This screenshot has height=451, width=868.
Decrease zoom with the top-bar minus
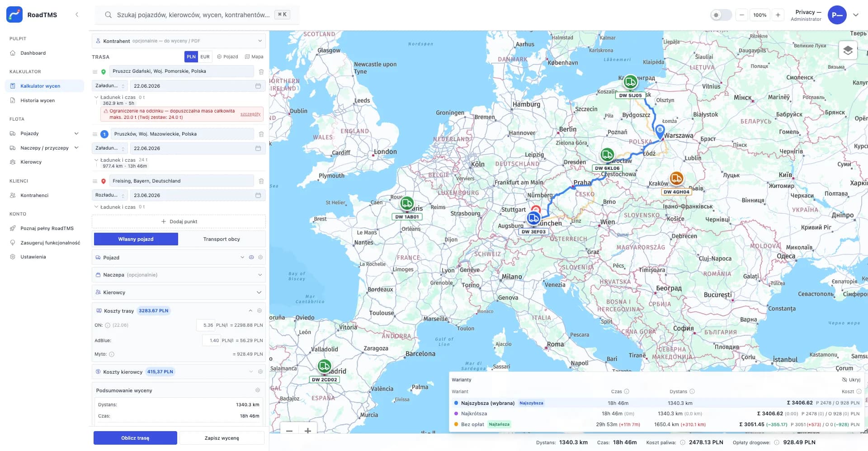click(x=742, y=15)
